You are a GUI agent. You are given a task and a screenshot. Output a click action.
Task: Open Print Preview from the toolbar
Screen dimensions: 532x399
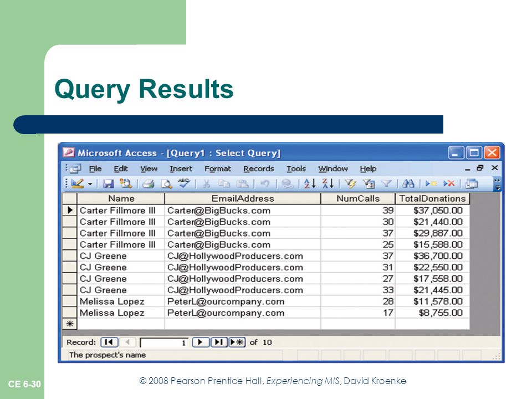click(166, 184)
